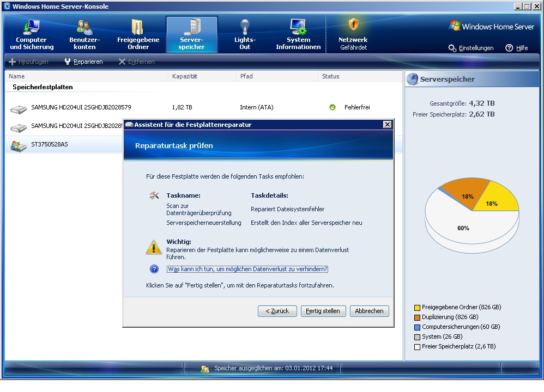Click Netzwerk Gefährdet shield icon
Viewport: 544px width, 392px height.
353,24
